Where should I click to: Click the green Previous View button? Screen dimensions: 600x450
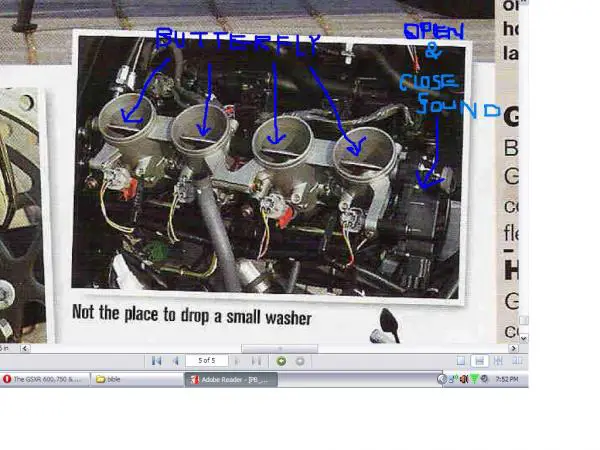coord(281,361)
